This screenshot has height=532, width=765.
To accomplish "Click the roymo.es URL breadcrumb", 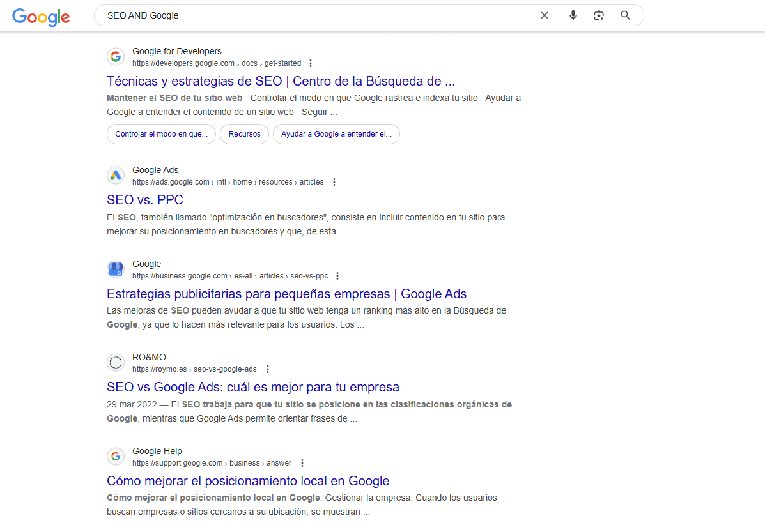I will pos(194,369).
